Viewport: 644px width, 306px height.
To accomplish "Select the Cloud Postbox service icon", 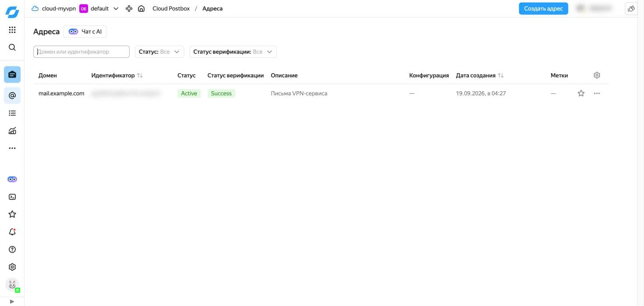I will pyautogui.click(x=12, y=75).
